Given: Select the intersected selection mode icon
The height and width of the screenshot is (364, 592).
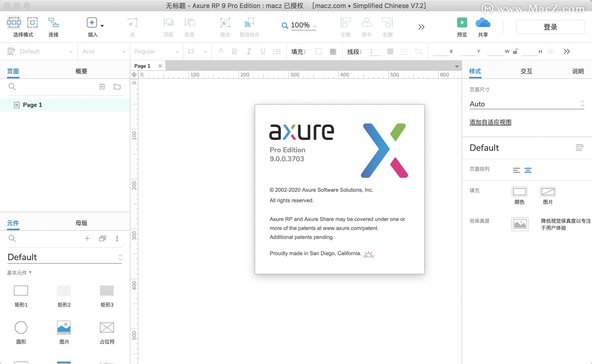Looking at the screenshot, I should tap(14, 22).
